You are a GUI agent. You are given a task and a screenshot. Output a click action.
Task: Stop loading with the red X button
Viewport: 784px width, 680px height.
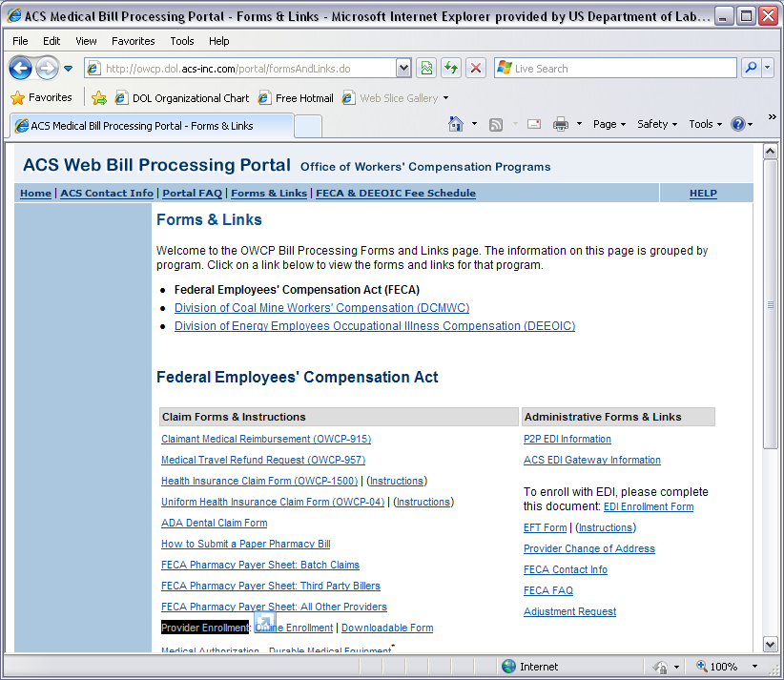pyautogui.click(x=476, y=68)
